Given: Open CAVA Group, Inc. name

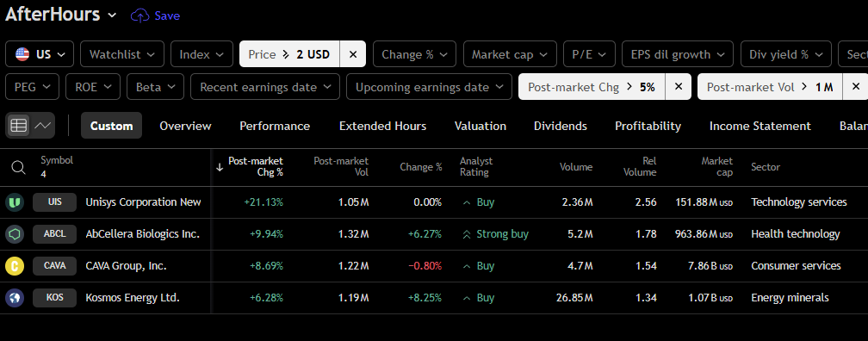Looking at the screenshot, I should point(126,266).
